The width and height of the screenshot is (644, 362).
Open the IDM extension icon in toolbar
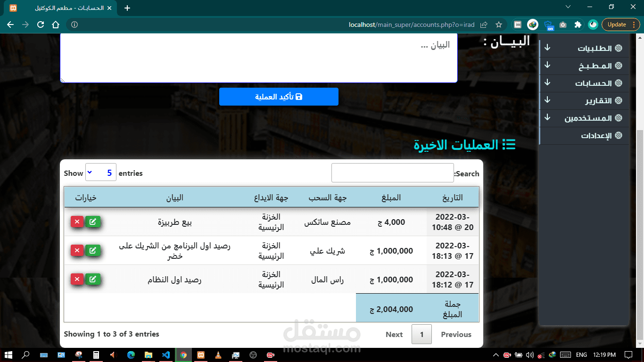pos(533,25)
